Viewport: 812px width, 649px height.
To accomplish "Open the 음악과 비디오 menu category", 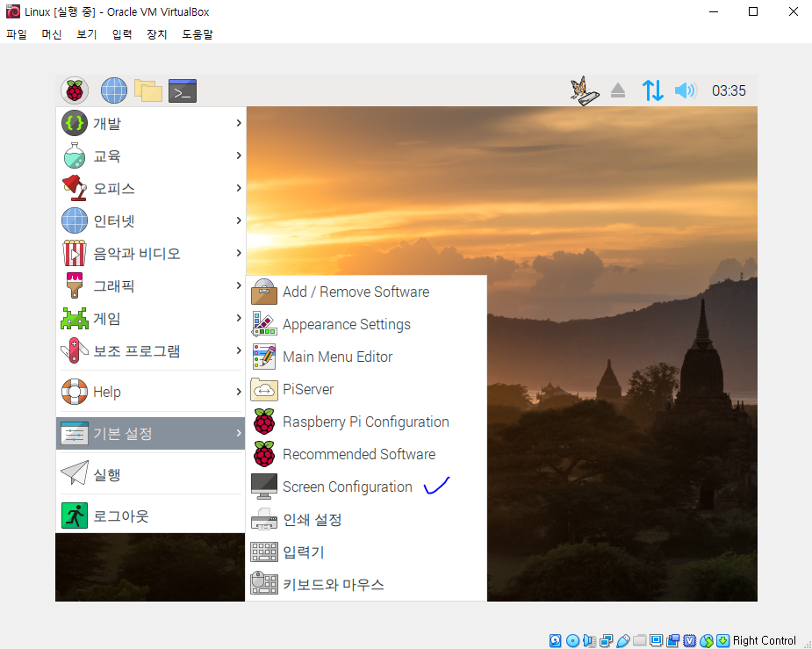I will point(150,253).
